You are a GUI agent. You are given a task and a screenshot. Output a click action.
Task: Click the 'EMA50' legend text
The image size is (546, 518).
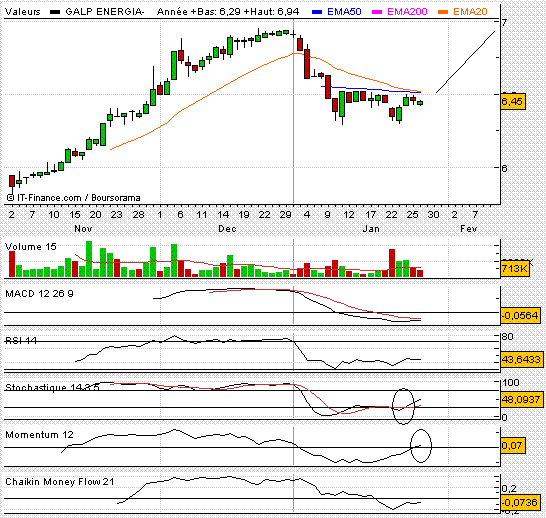coord(344,12)
